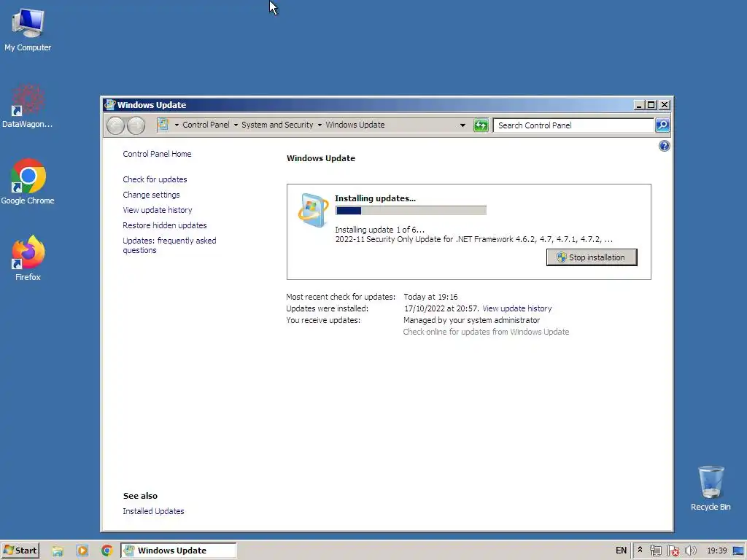Viewport: 747px width, 560px height.
Task: Open the Recycle Bin
Action: coord(711,489)
